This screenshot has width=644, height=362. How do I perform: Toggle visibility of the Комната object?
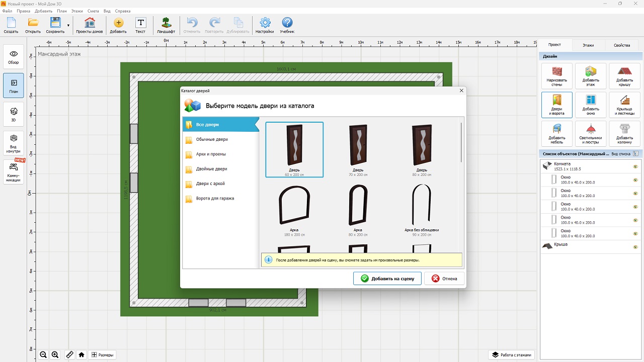635,166
